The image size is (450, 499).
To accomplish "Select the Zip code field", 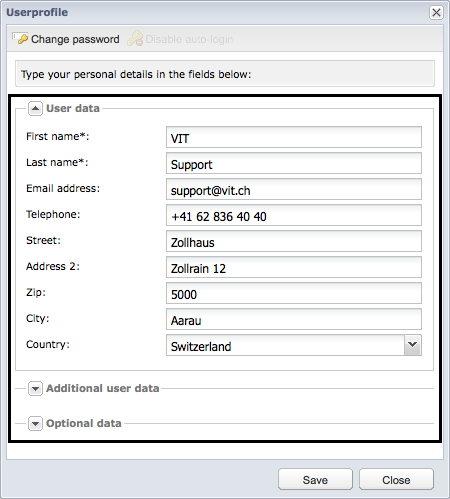I will [x=294, y=293].
